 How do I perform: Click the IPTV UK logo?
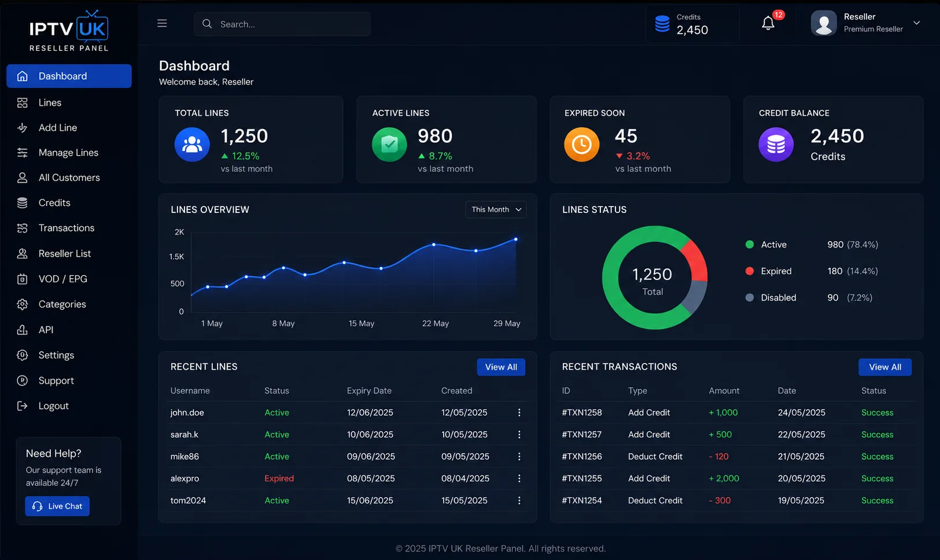[69, 31]
